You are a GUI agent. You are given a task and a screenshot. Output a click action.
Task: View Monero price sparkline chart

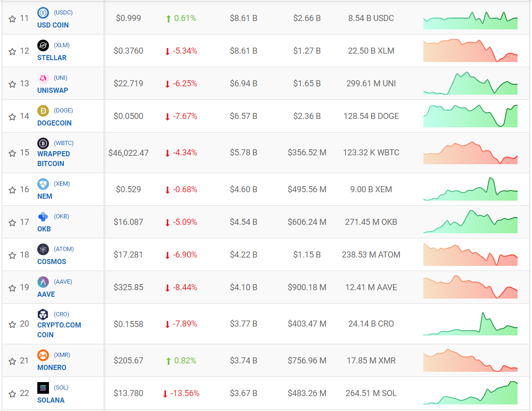[470, 360]
